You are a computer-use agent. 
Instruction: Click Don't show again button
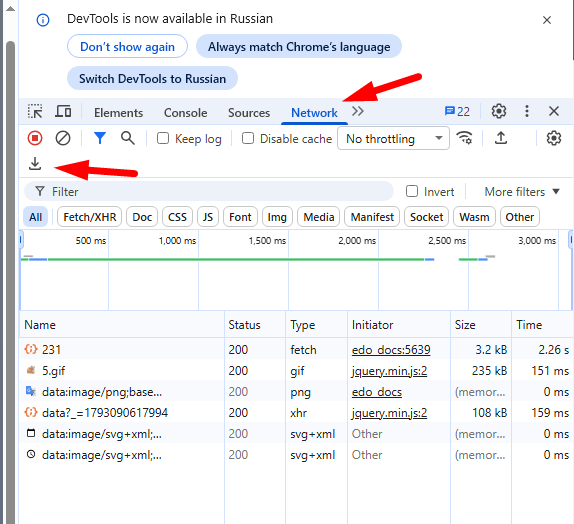(x=127, y=47)
